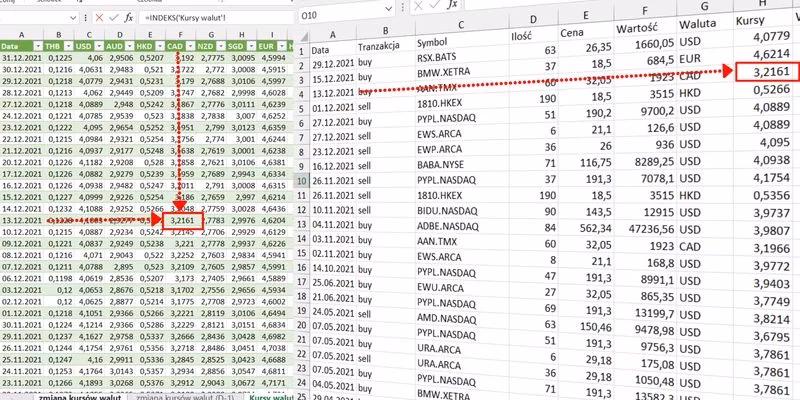Open the CAD column filter dropdown
The image size is (800, 400).
click(x=190, y=46)
